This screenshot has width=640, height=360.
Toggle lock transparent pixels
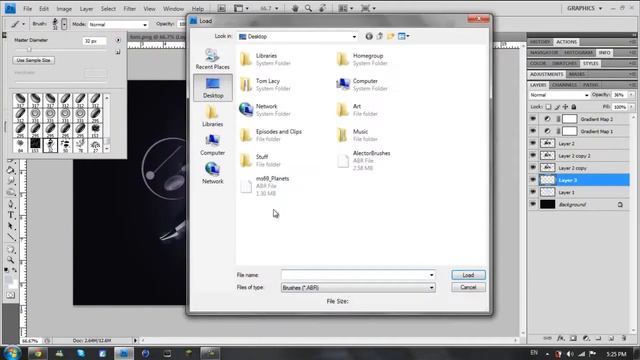[549, 107]
